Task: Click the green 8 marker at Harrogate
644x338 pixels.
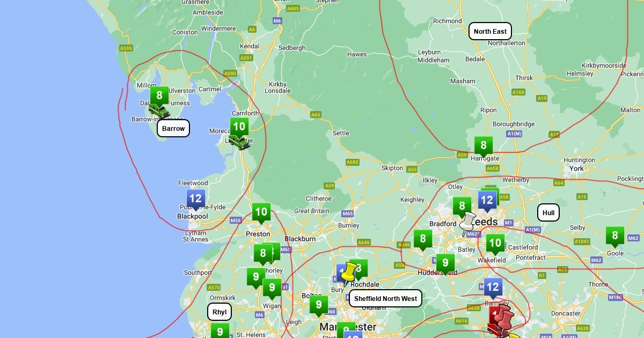Action: [x=483, y=146]
